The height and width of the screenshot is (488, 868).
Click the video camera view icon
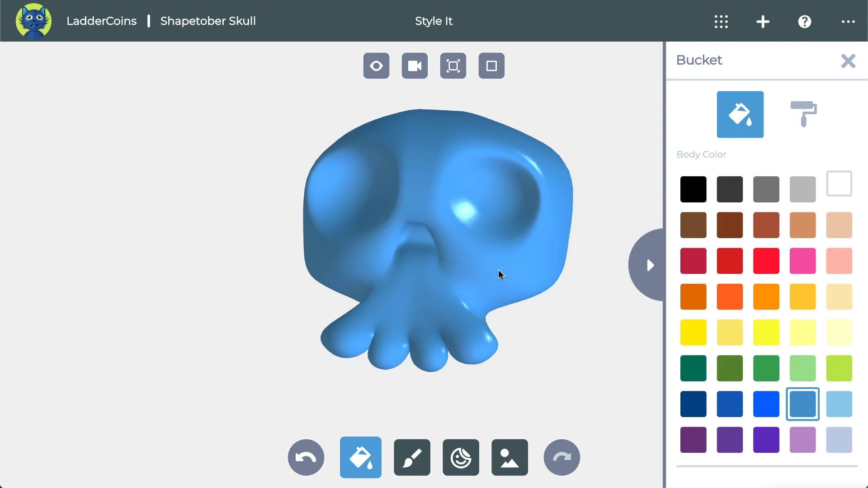(x=415, y=66)
